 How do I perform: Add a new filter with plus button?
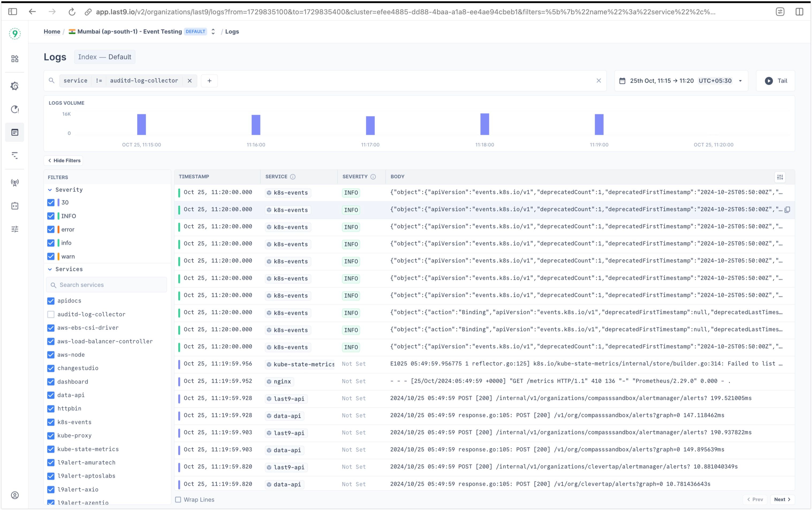click(210, 81)
